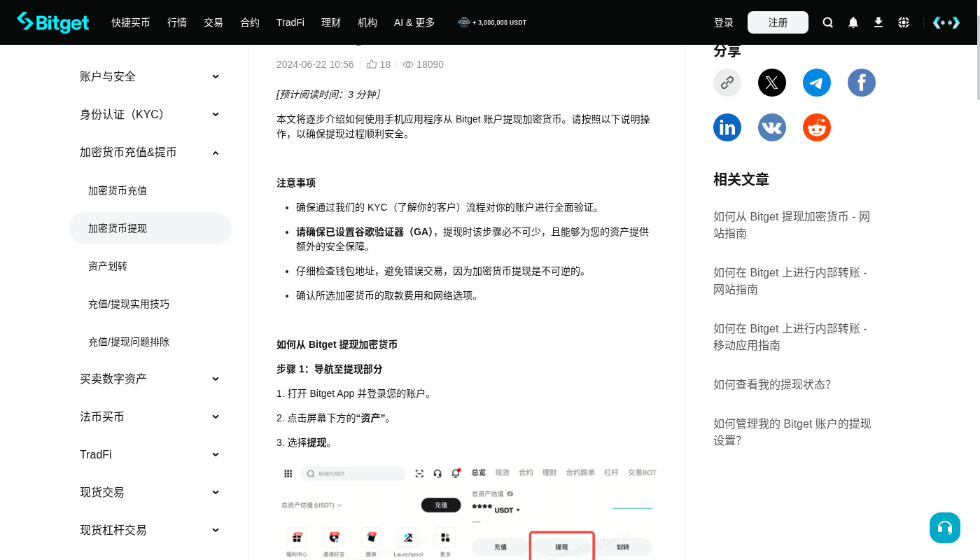Click the app tutorial screenshot image
This screenshot has height=560, width=980.
coord(467,511)
